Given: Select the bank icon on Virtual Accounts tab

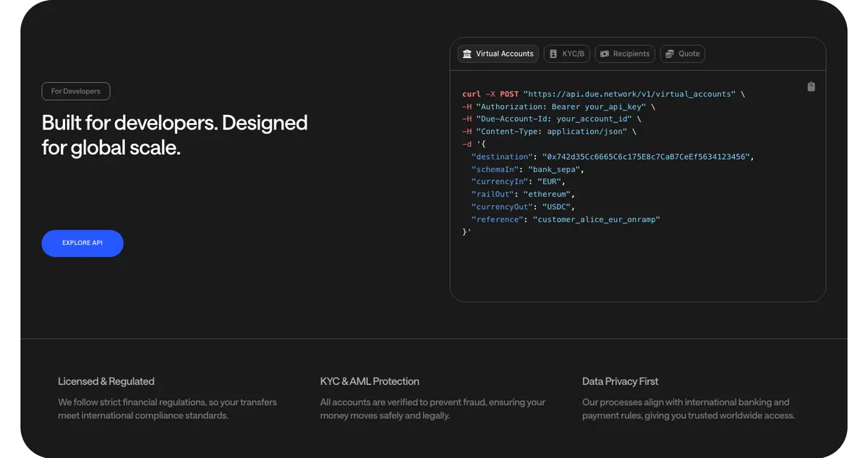Looking at the screenshot, I should [467, 54].
